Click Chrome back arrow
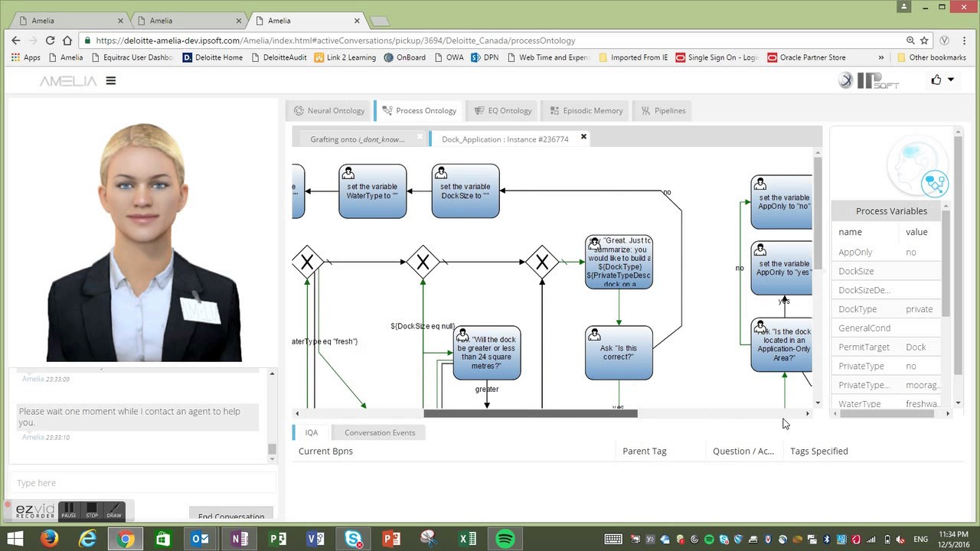 pyautogui.click(x=15, y=41)
